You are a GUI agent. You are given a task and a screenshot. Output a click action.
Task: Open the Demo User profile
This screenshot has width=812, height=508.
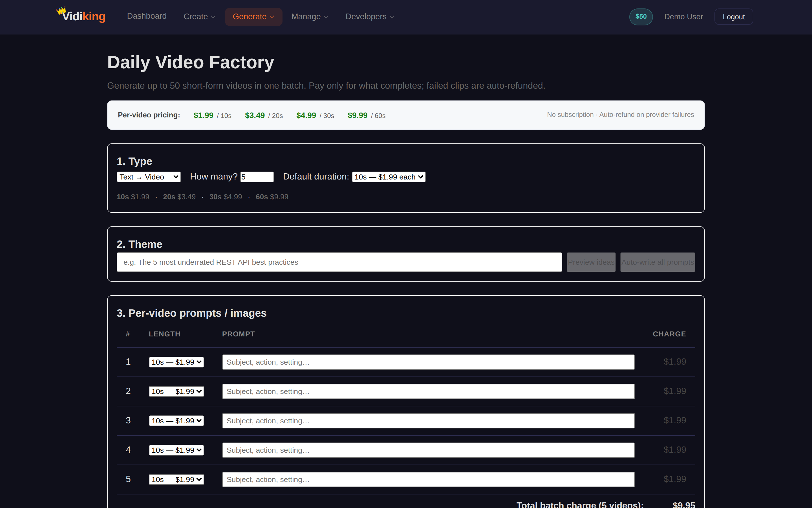pyautogui.click(x=683, y=16)
